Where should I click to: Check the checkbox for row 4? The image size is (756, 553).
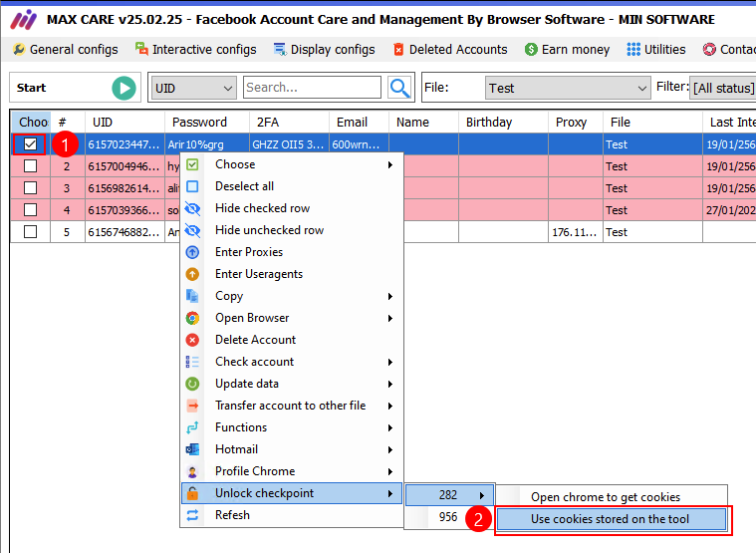[x=30, y=210]
